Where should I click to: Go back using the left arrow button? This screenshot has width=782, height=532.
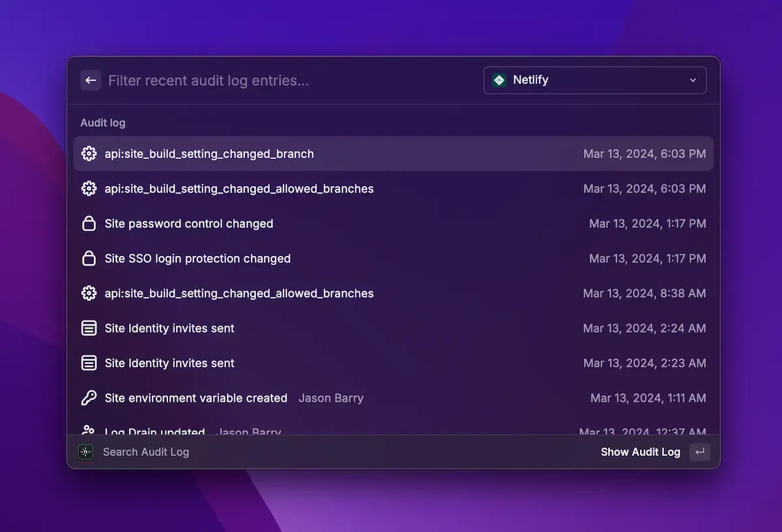[91, 80]
